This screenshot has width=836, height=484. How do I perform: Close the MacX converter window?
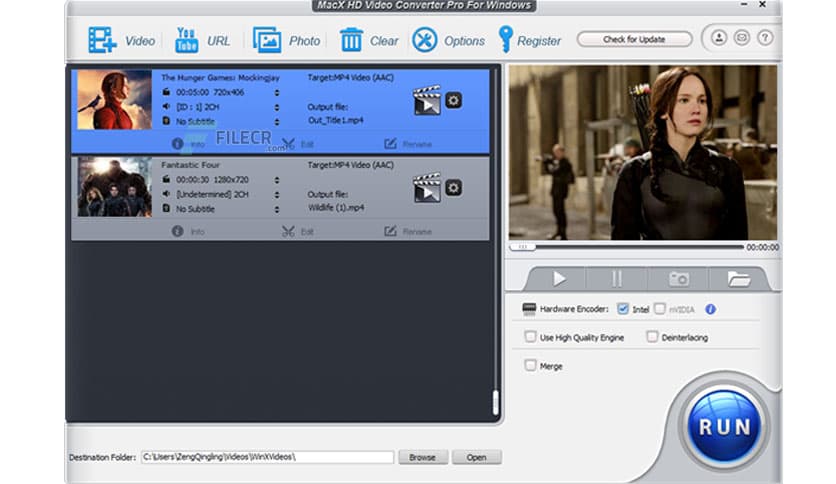point(762,5)
